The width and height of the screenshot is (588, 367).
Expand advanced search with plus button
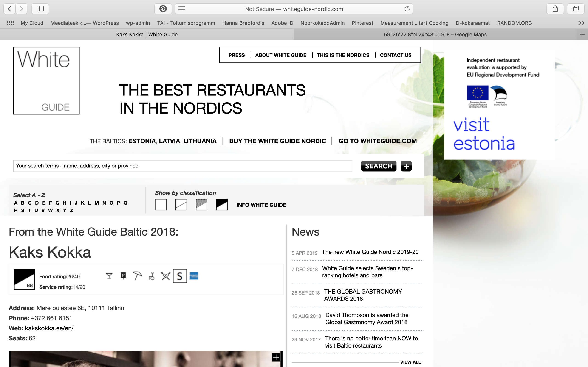point(406,166)
